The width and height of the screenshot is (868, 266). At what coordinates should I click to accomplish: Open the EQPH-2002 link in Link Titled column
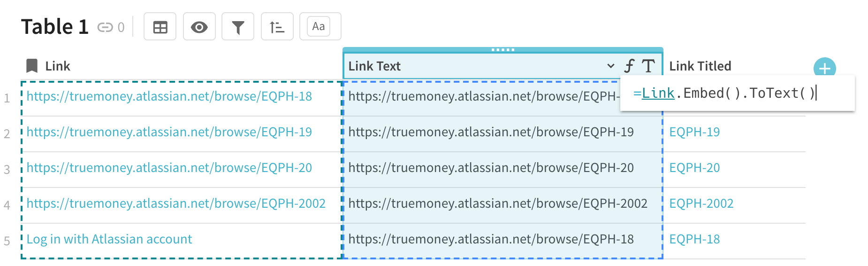coord(701,203)
